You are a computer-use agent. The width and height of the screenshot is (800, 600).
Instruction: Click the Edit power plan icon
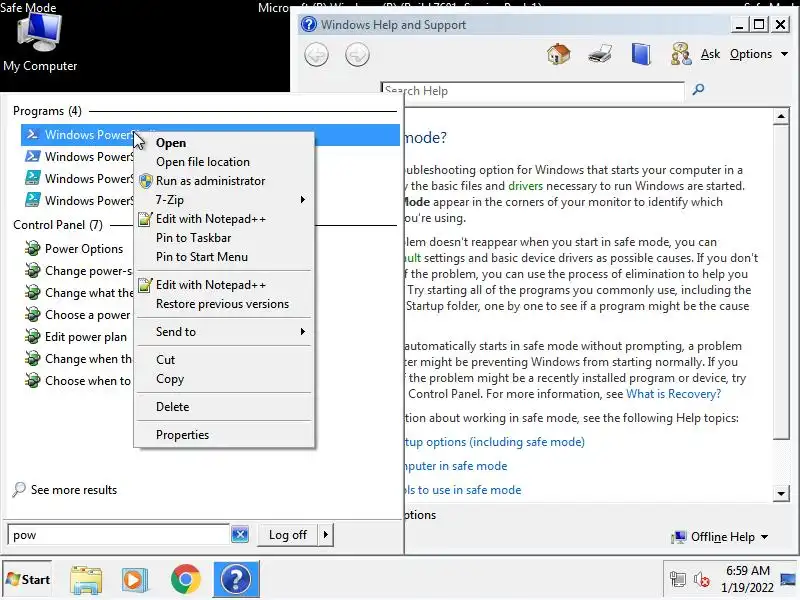click(33, 337)
